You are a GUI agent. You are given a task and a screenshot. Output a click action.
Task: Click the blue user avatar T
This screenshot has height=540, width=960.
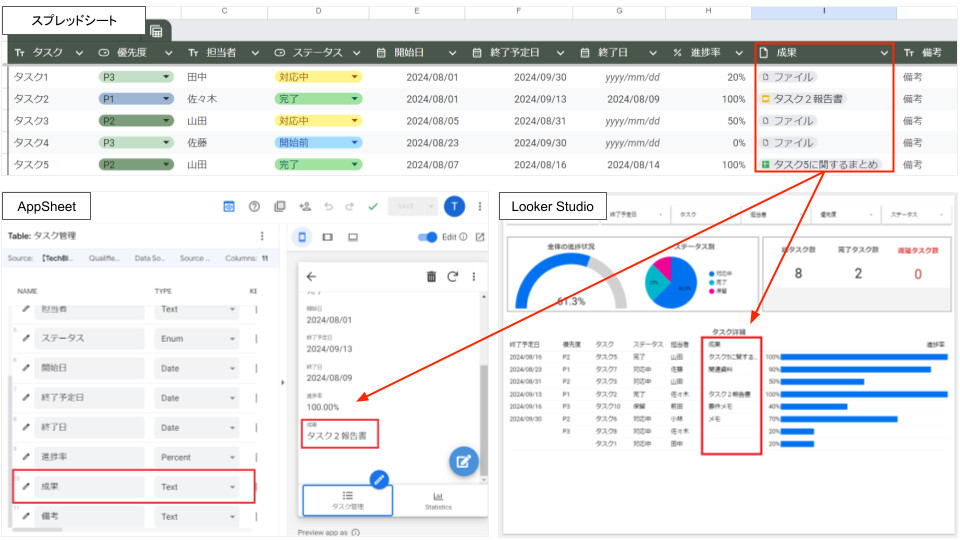tap(455, 207)
